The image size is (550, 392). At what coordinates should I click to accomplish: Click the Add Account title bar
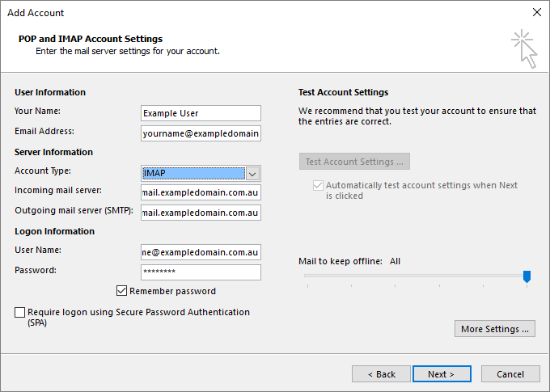pos(243,12)
